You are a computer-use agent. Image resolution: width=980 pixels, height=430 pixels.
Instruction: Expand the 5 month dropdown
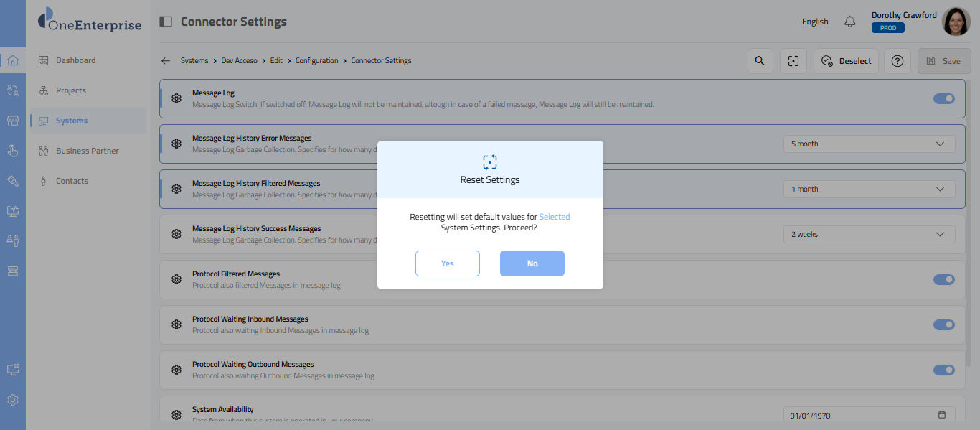pyautogui.click(x=869, y=144)
